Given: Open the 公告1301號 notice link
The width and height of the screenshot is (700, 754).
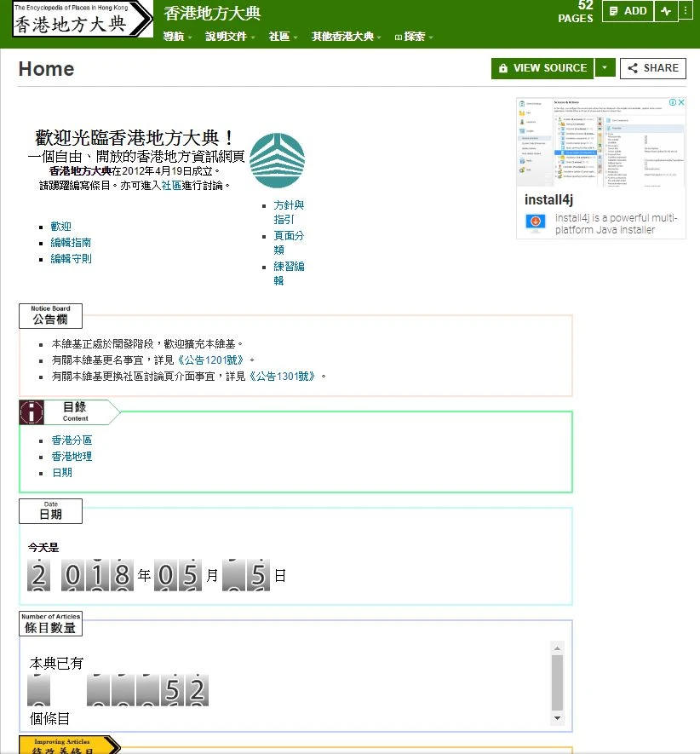Looking at the screenshot, I should [x=282, y=377].
